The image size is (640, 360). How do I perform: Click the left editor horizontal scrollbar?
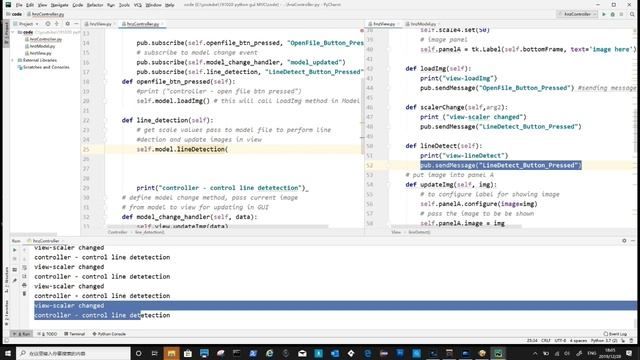click(217, 227)
